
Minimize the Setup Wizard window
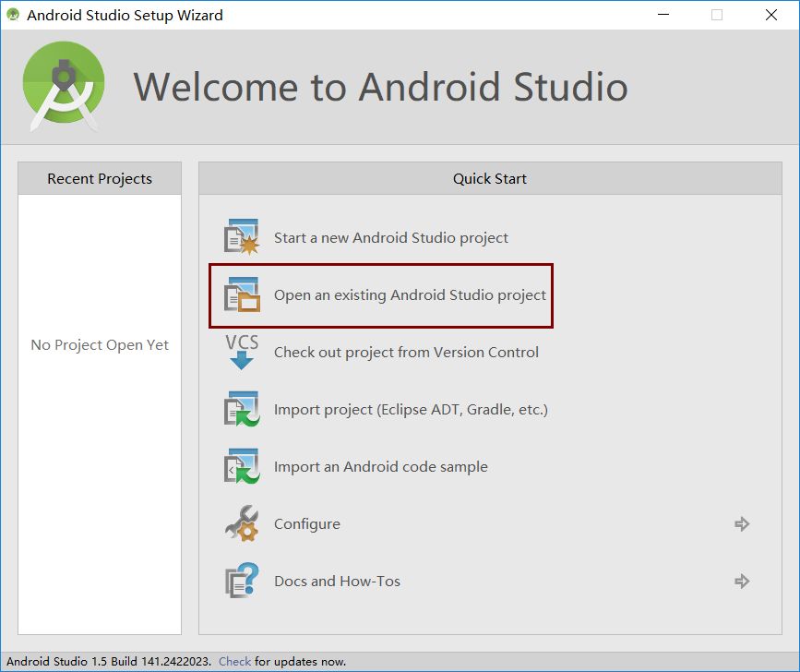pyautogui.click(x=663, y=15)
